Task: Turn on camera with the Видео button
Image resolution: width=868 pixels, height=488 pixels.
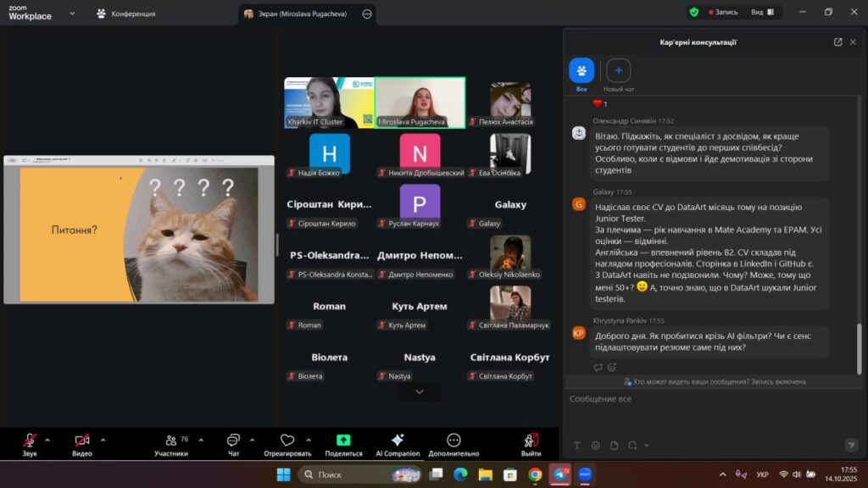Action: [82, 441]
